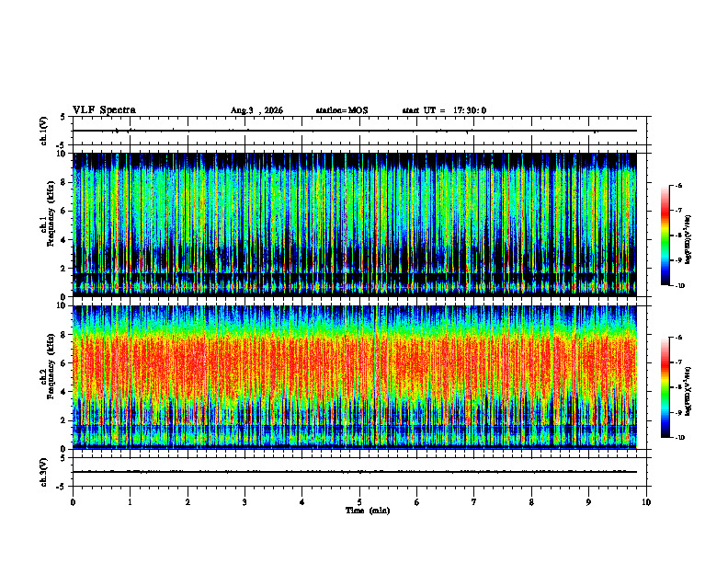Click the ch.2 frequency tick label "8"

click(x=64, y=335)
